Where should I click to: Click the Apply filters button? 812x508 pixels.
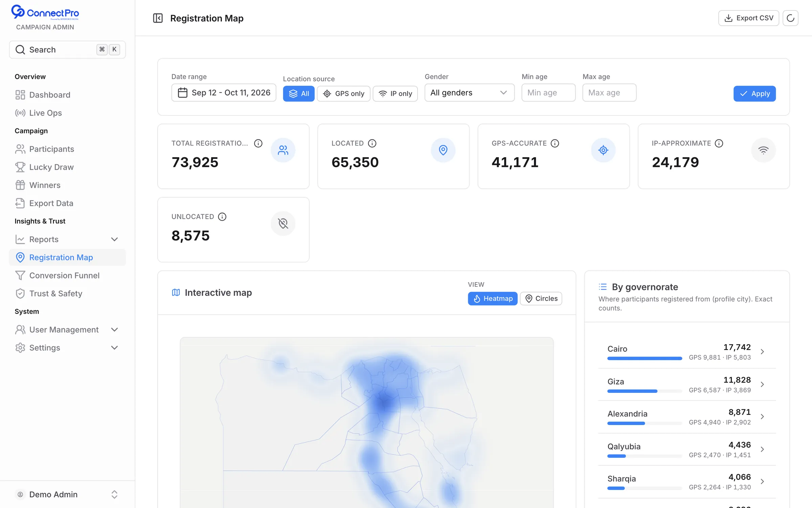click(x=754, y=93)
